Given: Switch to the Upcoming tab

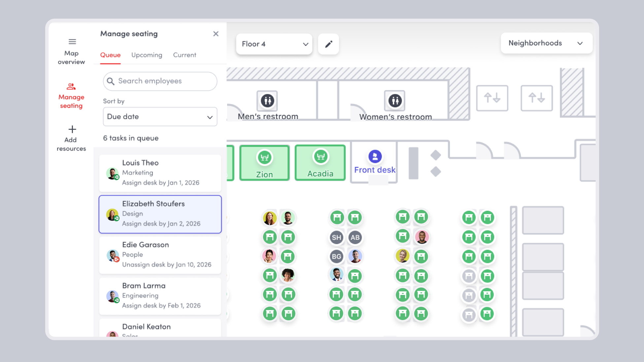Looking at the screenshot, I should point(147,55).
